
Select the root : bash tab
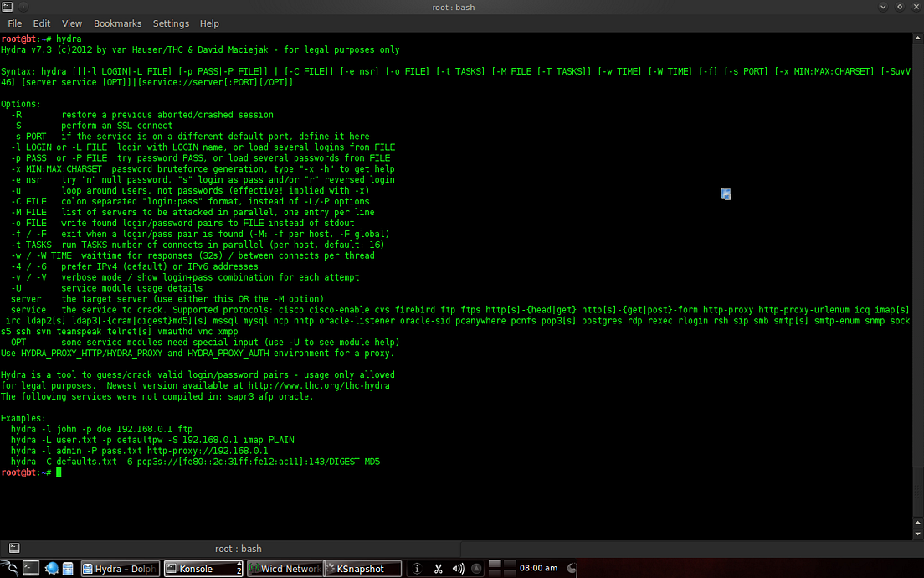(239, 548)
